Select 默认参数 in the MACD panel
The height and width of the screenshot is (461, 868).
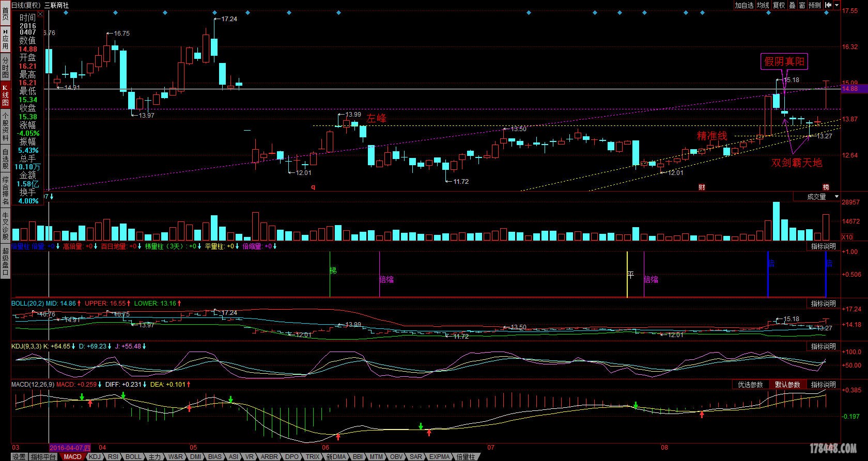pyautogui.click(x=787, y=385)
